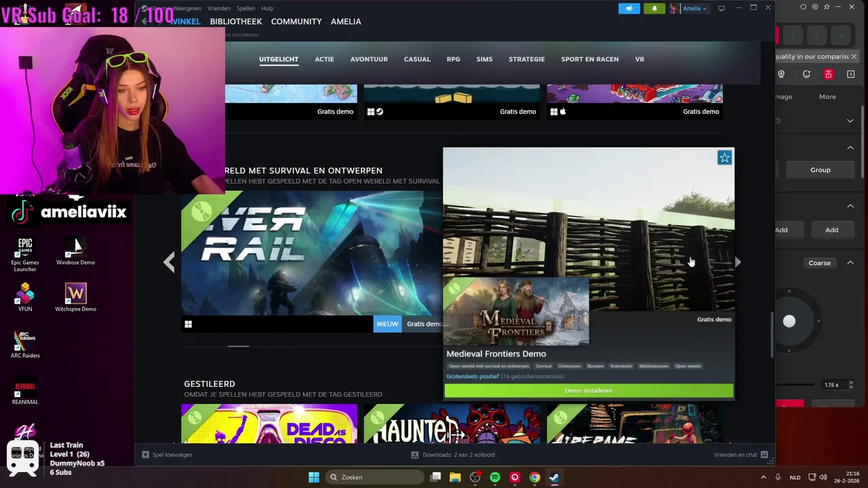Select the Windrose Demo desktop shortcut
The image size is (868, 488).
[75, 251]
